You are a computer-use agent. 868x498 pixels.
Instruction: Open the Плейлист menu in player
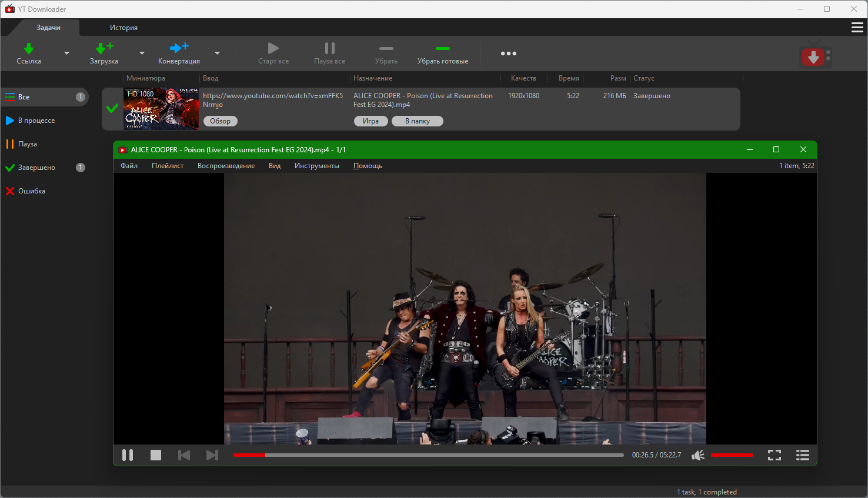tap(168, 166)
